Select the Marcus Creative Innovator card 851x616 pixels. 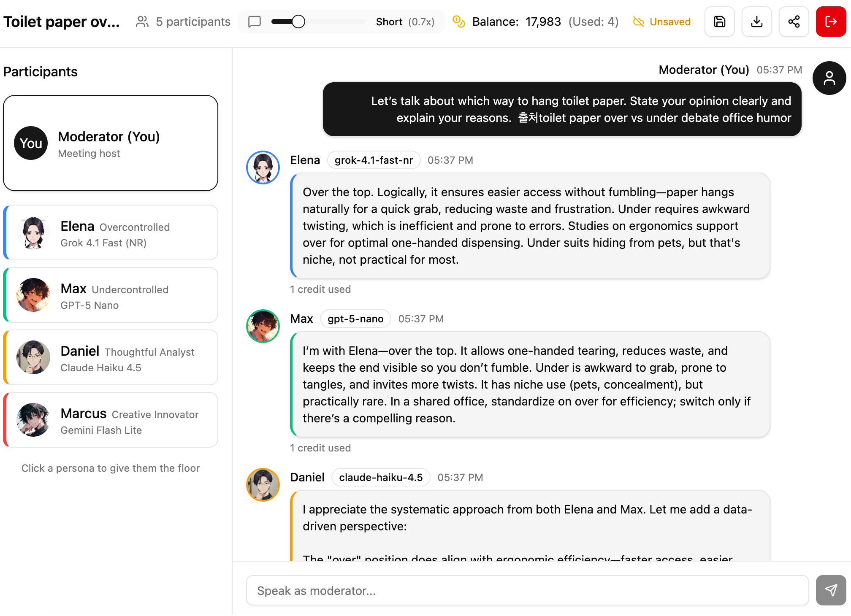click(x=111, y=419)
